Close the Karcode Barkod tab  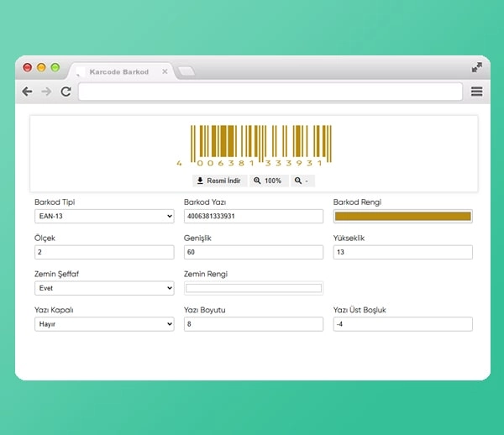(x=165, y=71)
